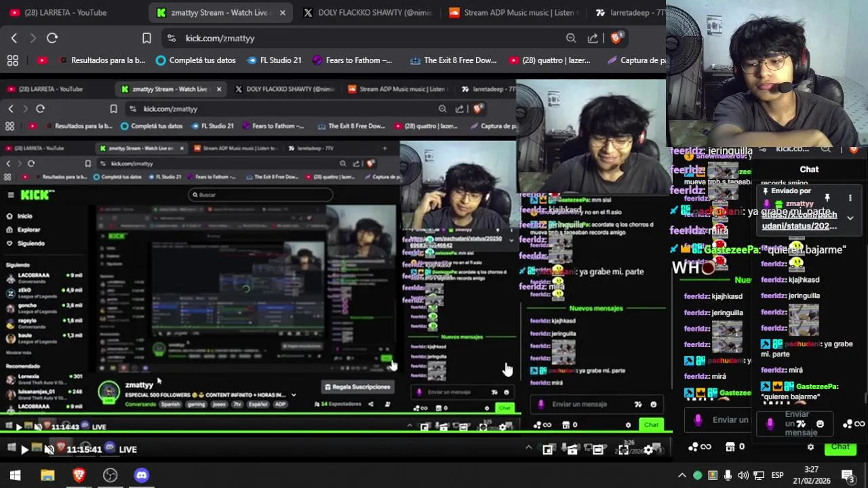Bookmark this page with the bookmark icon
The height and width of the screenshot is (488, 868).
146,38
